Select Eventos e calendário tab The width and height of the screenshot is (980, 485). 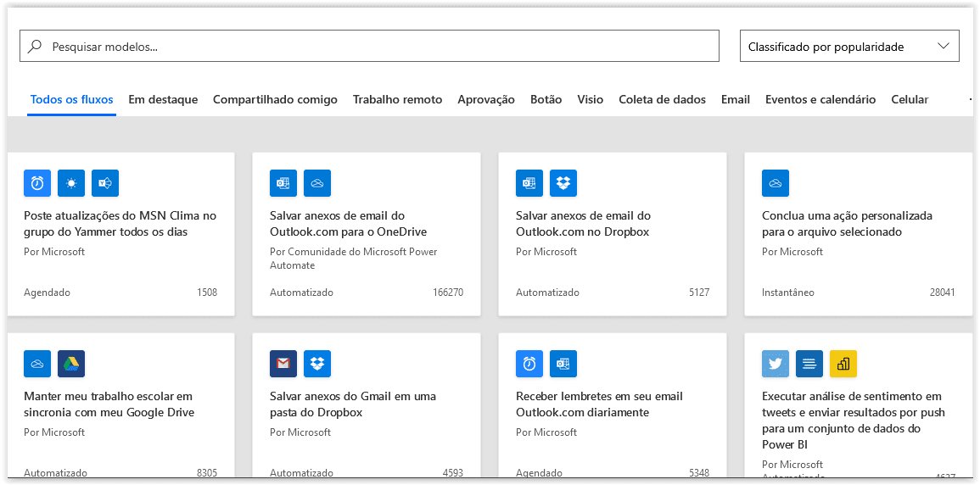click(820, 99)
